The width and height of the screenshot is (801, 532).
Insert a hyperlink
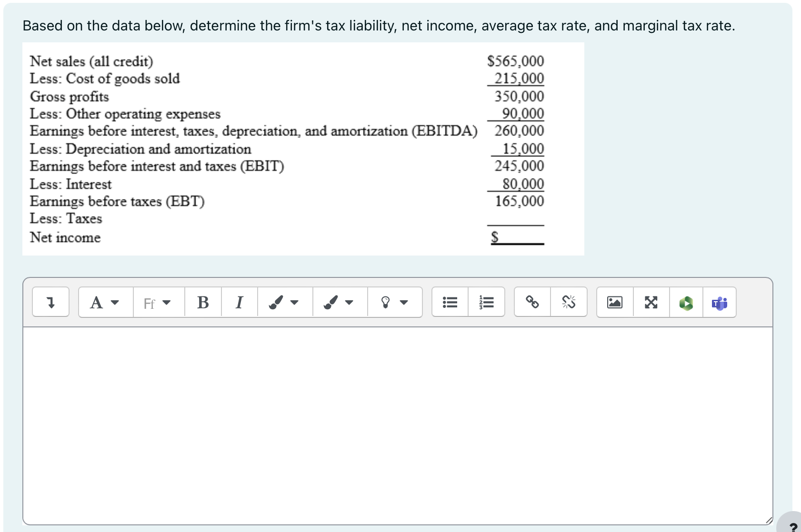click(x=532, y=302)
